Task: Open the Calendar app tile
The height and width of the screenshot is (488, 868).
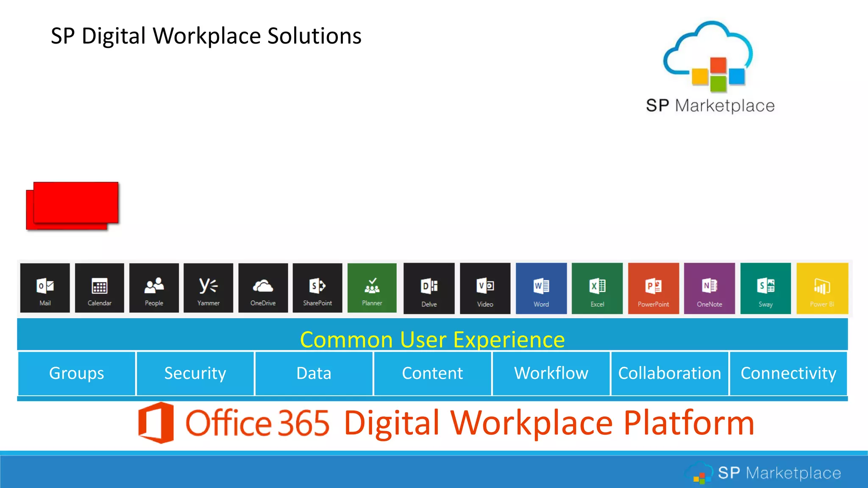Action: pos(100,288)
